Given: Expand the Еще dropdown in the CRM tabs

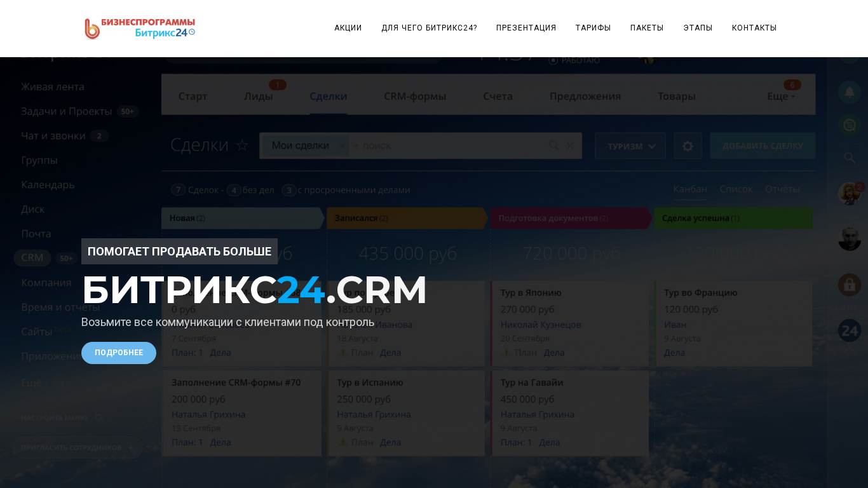Looking at the screenshot, I should click(781, 97).
